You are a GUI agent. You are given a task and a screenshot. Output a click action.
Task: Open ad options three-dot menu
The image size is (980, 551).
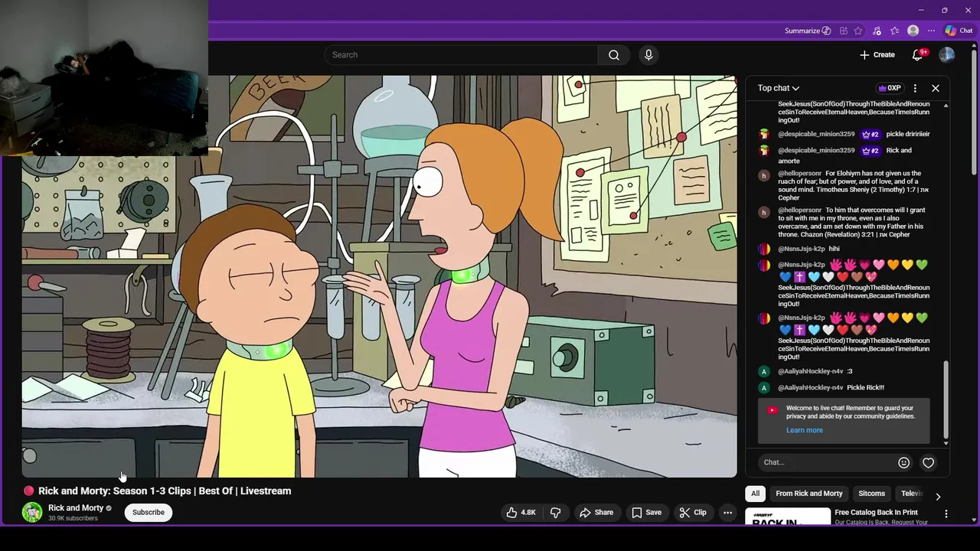point(946,514)
